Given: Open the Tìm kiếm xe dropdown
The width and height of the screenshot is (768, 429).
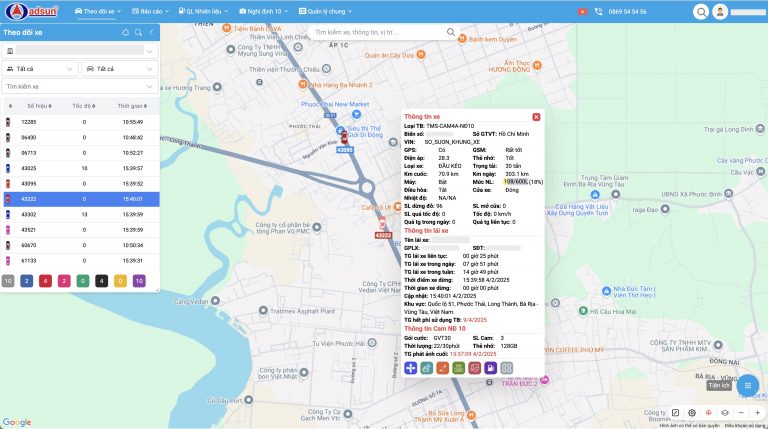Looking at the screenshot, I should pos(80,87).
